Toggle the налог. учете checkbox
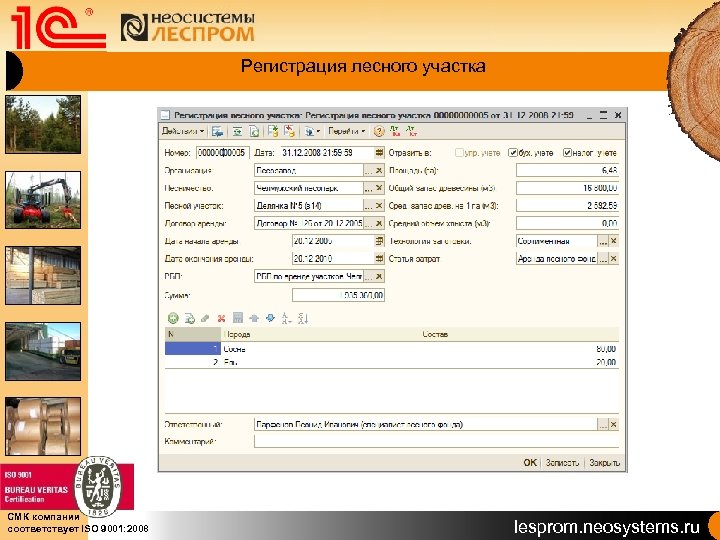The image size is (720, 540). click(568, 153)
